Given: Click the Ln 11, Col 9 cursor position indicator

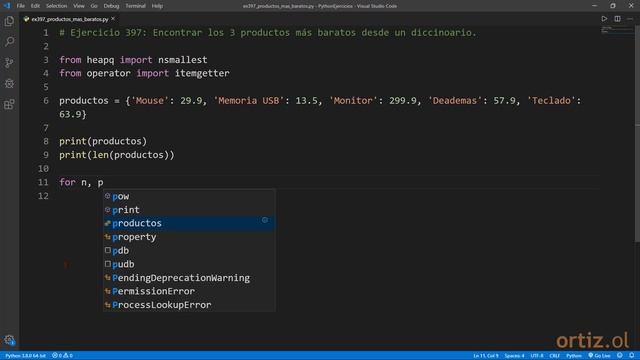Looking at the screenshot, I should [x=486, y=356].
